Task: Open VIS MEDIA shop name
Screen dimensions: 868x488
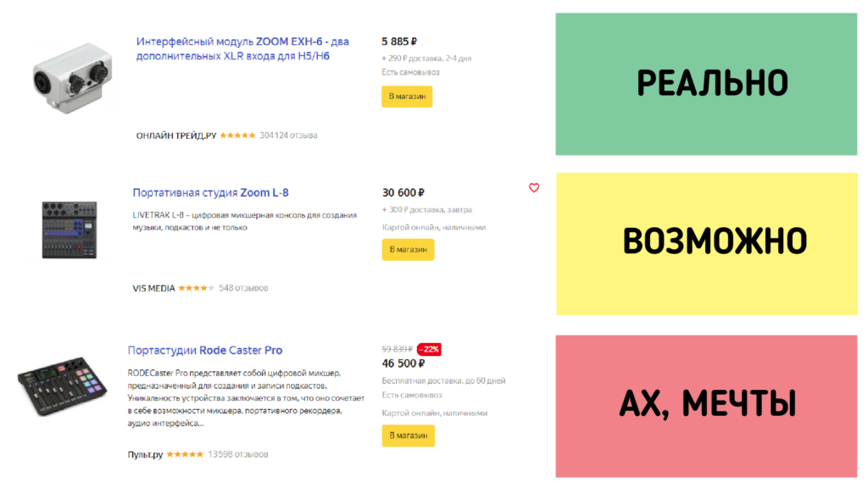Action: click(153, 288)
